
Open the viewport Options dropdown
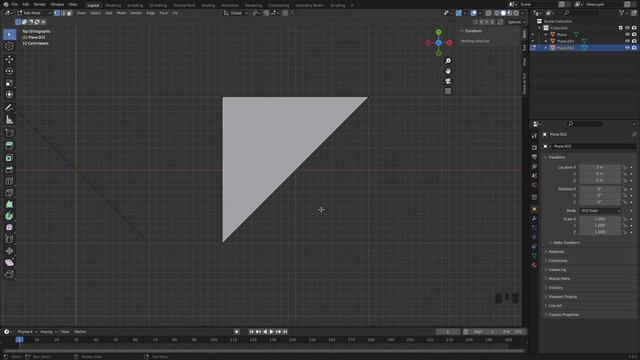click(516, 22)
